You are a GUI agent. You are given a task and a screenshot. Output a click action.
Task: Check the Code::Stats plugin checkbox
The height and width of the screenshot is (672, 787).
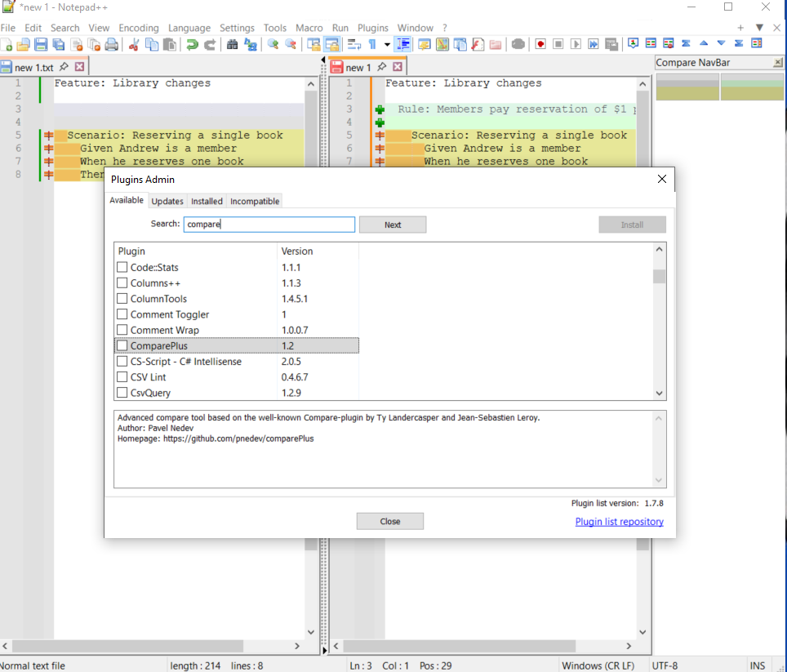122,267
